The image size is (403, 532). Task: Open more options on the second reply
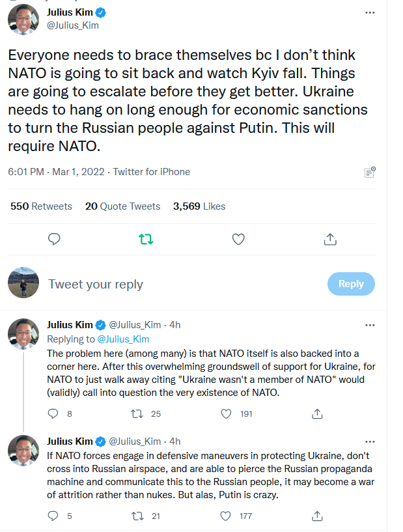click(370, 441)
